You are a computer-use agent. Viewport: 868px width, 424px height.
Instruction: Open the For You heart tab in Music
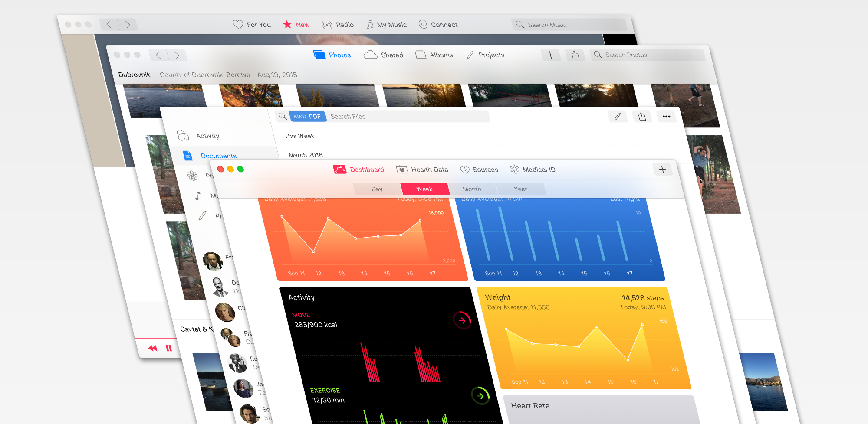[x=252, y=25]
